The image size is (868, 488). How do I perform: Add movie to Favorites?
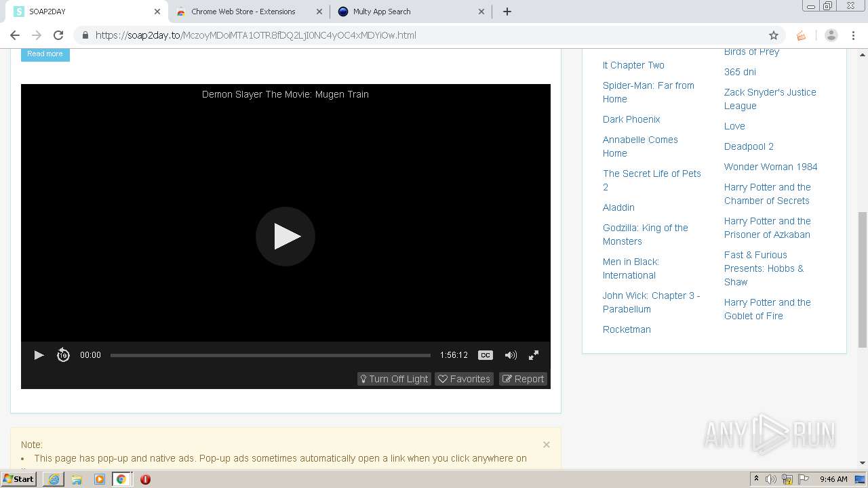click(x=465, y=379)
